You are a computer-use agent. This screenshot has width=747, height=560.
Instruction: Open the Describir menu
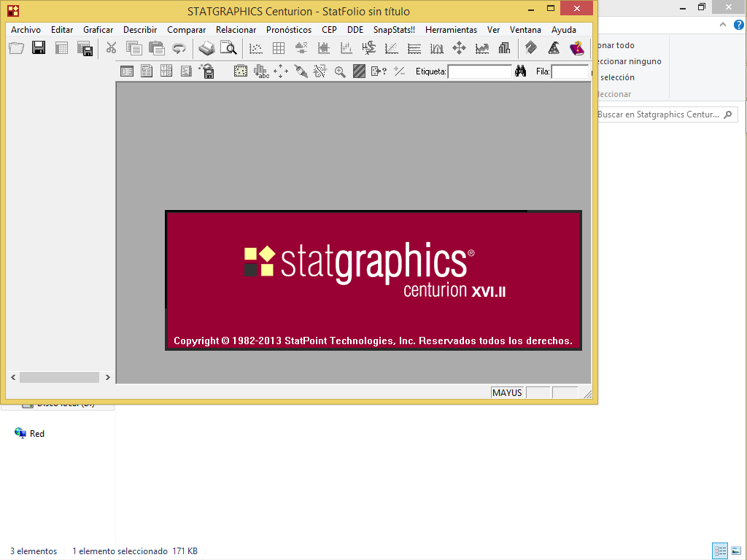click(x=140, y=29)
